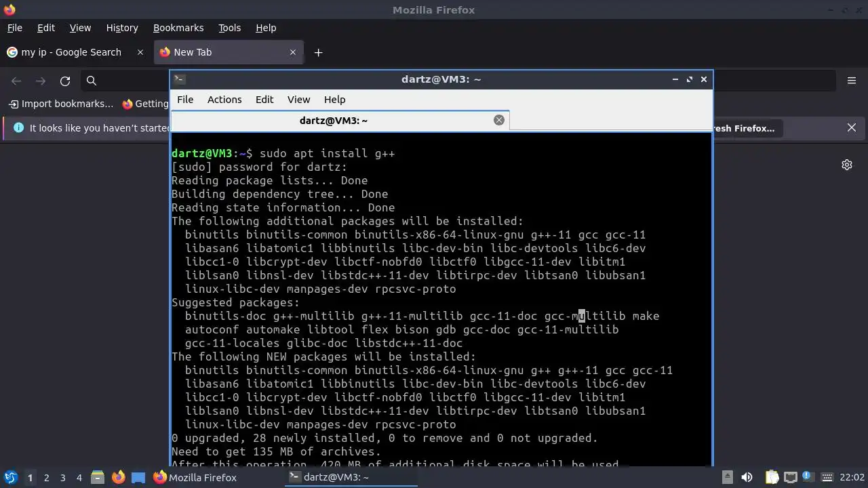Open the terminal Help menu

click(334, 99)
